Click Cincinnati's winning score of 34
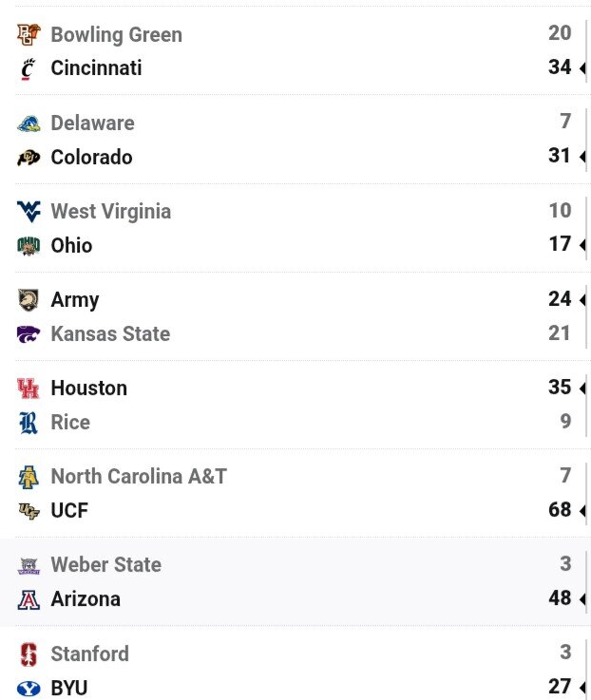 pos(560,67)
